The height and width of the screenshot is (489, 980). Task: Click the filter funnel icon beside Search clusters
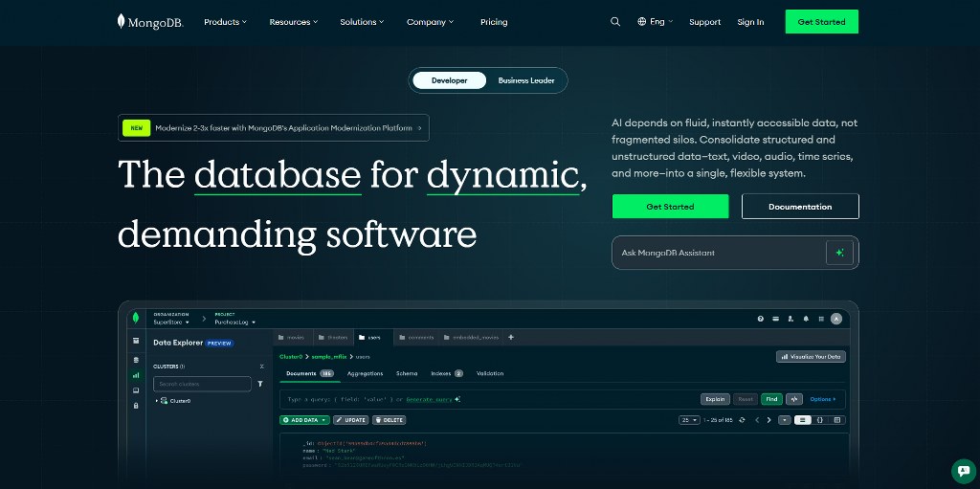coord(260,384)
